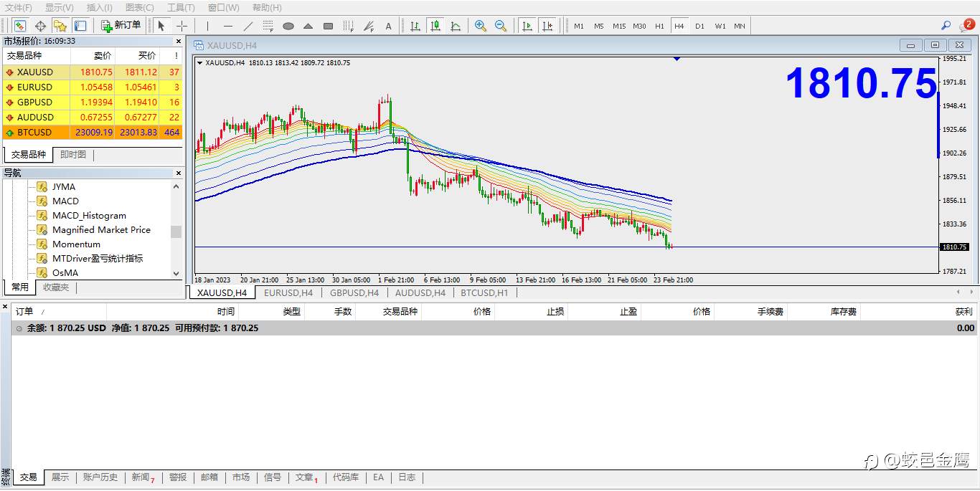Click the chart shift triangle marker

(677, 59)
